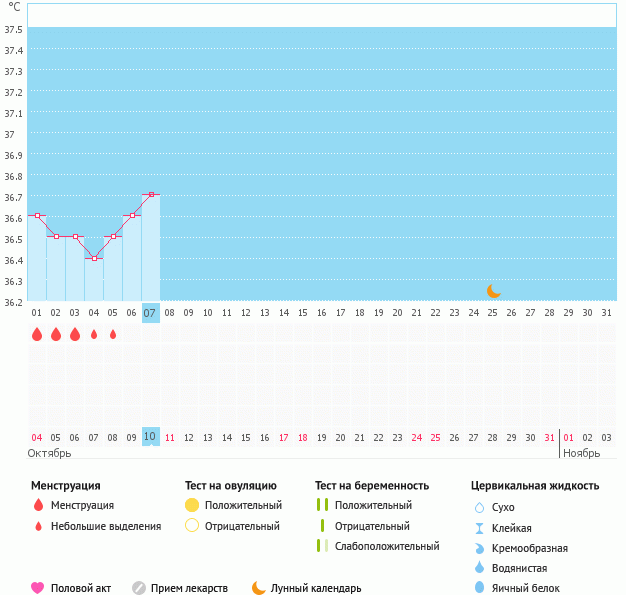Click the November date 01
Screen dimensions: 626x595
pos(568,437)
